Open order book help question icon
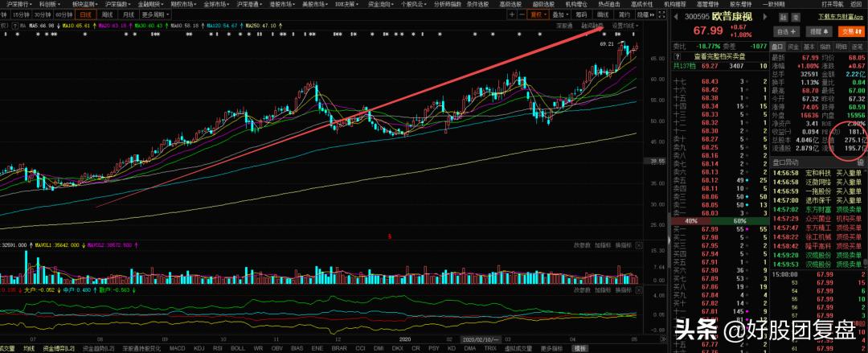Image resolution: width=868 pixels, height=353 pixels. coord(677,56)
